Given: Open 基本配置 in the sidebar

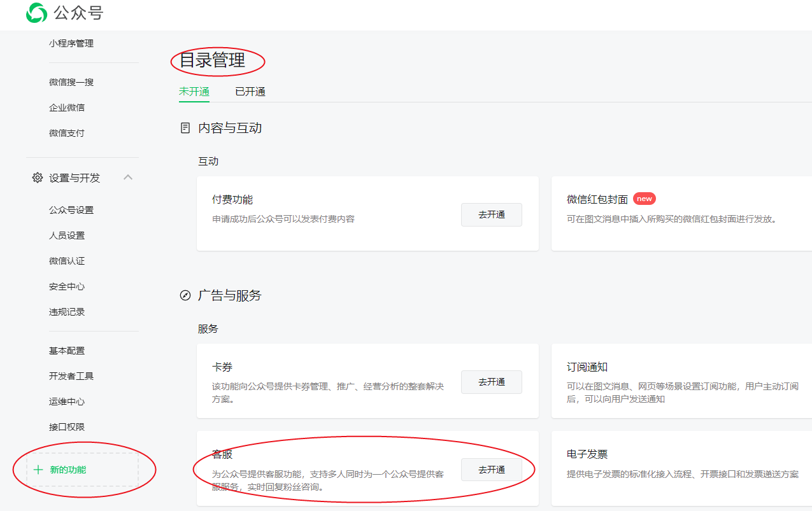Looking at the screenshot, I should (67, 351).
